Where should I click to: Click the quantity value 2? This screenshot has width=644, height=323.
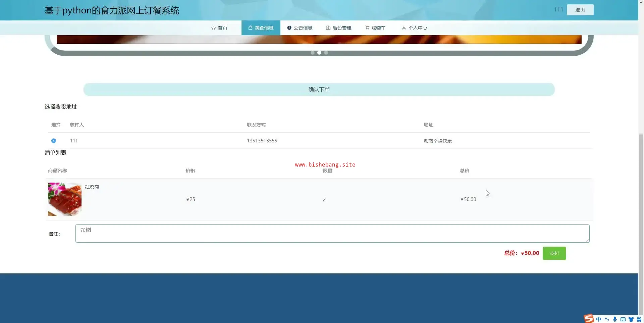[x=324, y=200]
